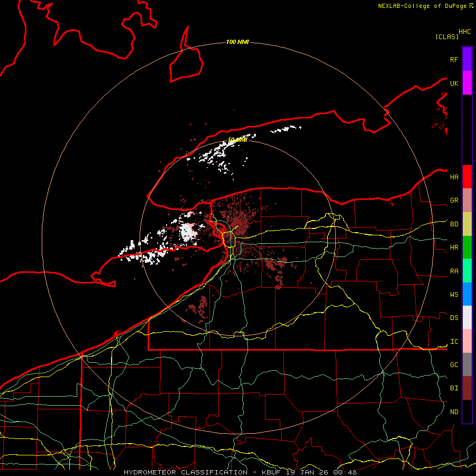Click the HYDROMETEOR CLASSIFICATION footer title

pos(186,472)
